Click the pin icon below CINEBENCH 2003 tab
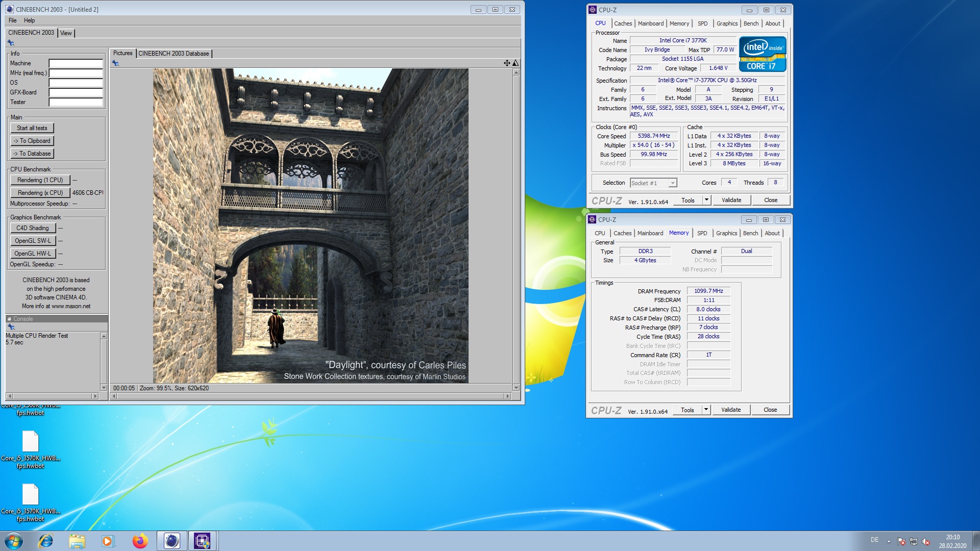 tap(11, 43)
